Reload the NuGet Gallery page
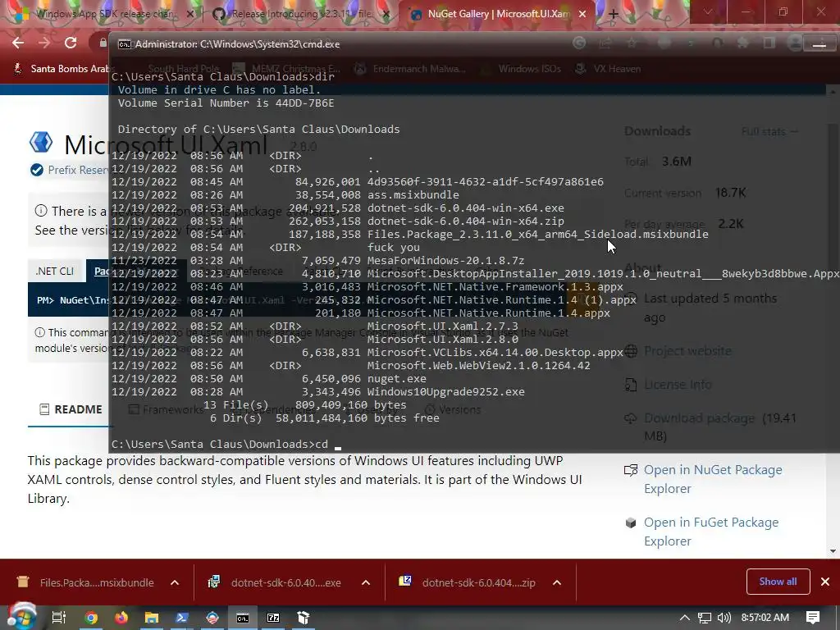The width and height of the screenshot is (840, 630). [x=71, y=43]
